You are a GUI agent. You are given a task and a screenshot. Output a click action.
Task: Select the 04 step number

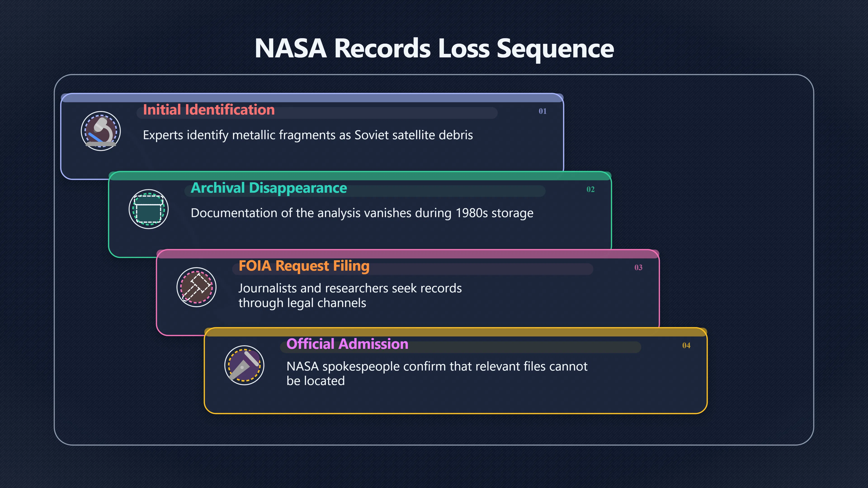[x=686, y=345]
